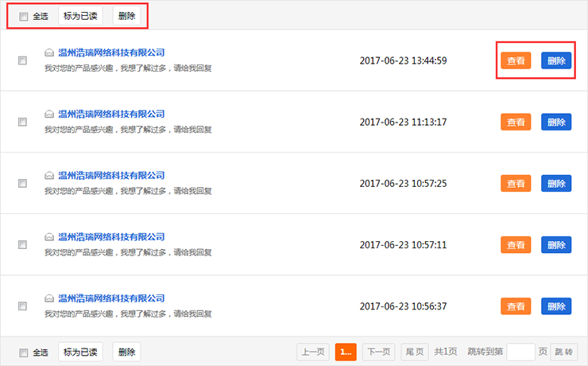
Task: Click the 跳转 jump button
Action: [563, 352]
